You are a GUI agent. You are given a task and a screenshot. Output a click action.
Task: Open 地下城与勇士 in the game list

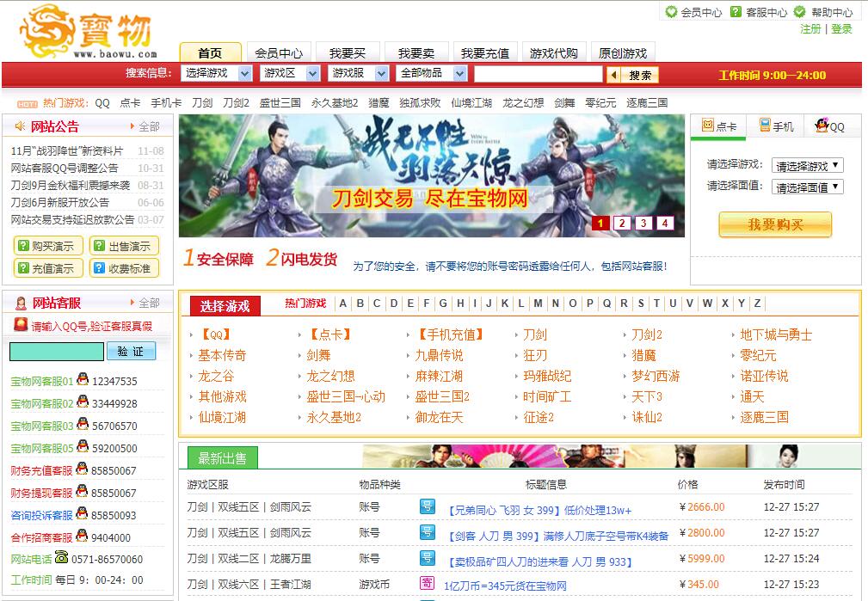tap(776, 334)
